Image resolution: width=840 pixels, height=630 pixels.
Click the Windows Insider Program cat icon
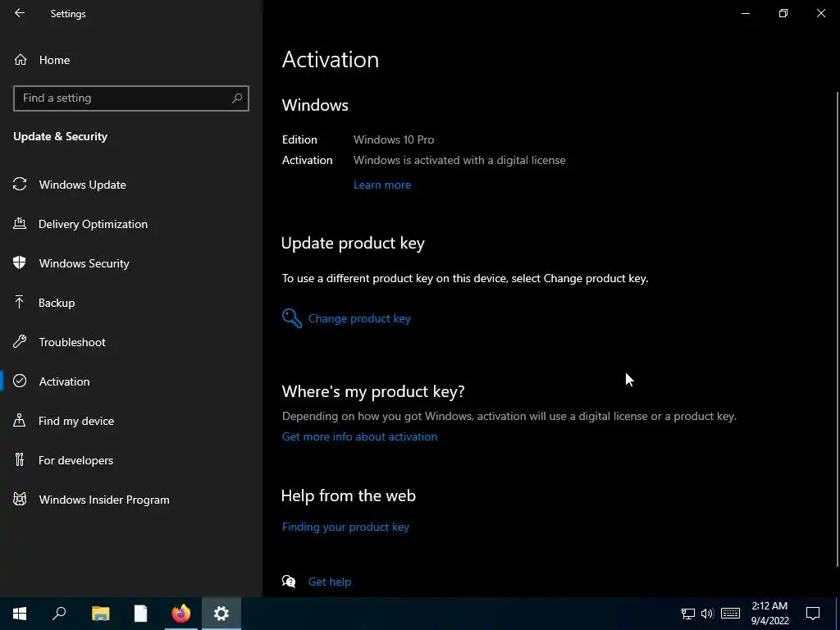tap(20, 500)
